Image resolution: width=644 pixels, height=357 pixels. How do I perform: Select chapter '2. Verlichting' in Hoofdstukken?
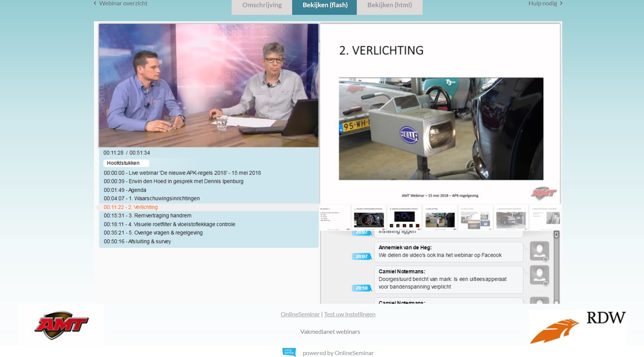click(131, 207)
